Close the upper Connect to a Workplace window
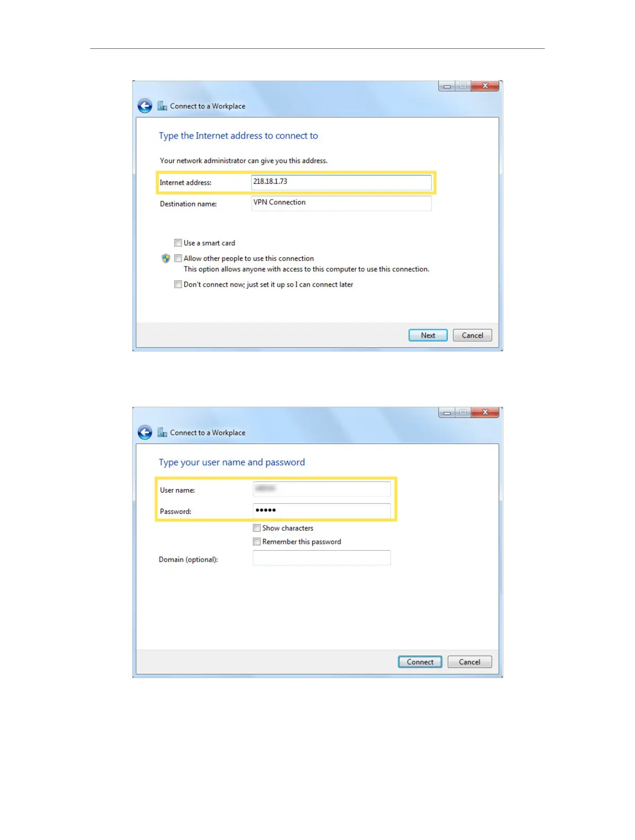Viewport: 635px width, 840px height. [485, 86]
